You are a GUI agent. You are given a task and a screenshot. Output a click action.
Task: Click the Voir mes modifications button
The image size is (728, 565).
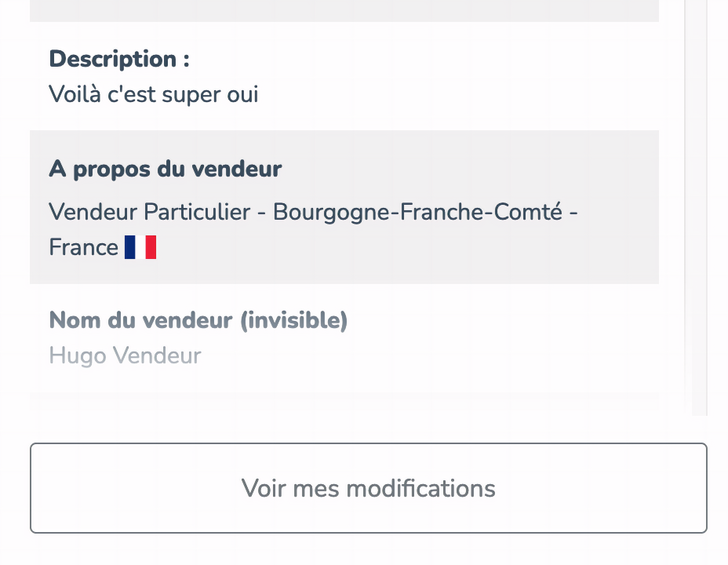(369, 488)
